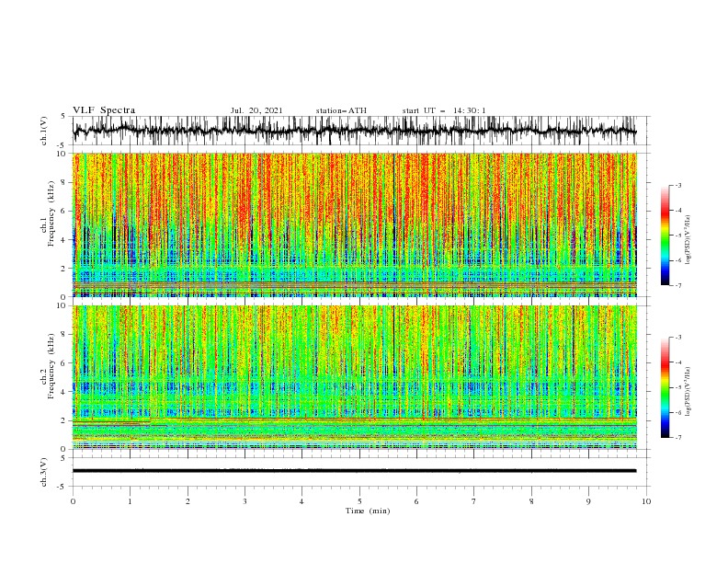Click the ch.1 colorbar log(PSD) label
Image resolution: width=728 pixels, height=563 pixels.
[688, 240]
